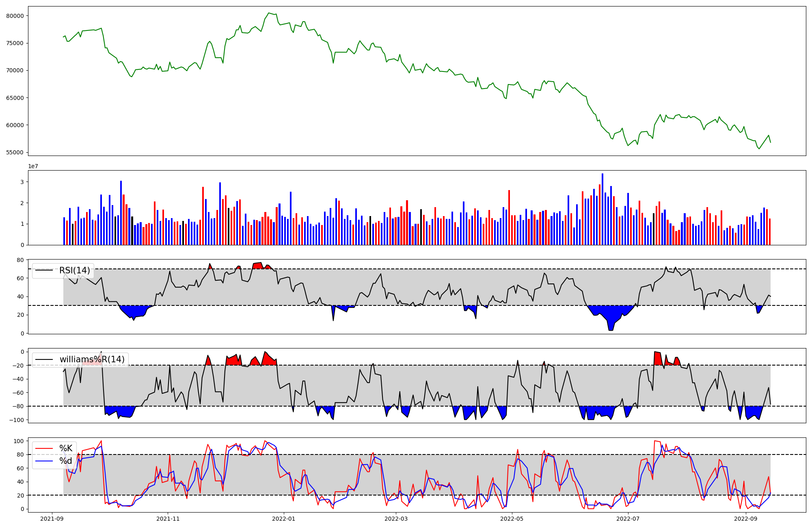
Task: Click the -100 tick on Williams %R axis
Action: [17, 420]
